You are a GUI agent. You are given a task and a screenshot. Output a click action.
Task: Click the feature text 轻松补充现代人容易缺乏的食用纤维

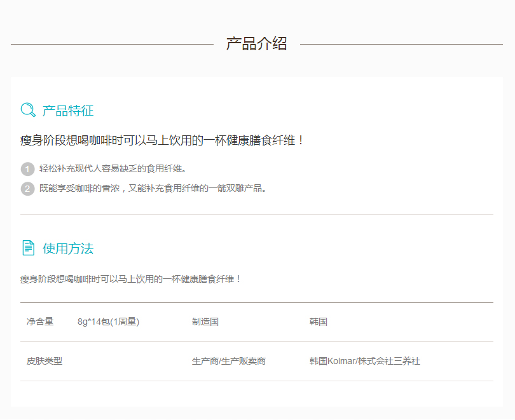click(x=113, y=169)
